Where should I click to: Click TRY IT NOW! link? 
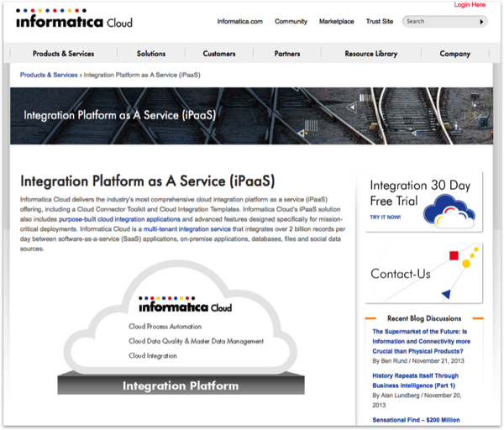coord(385,218)
